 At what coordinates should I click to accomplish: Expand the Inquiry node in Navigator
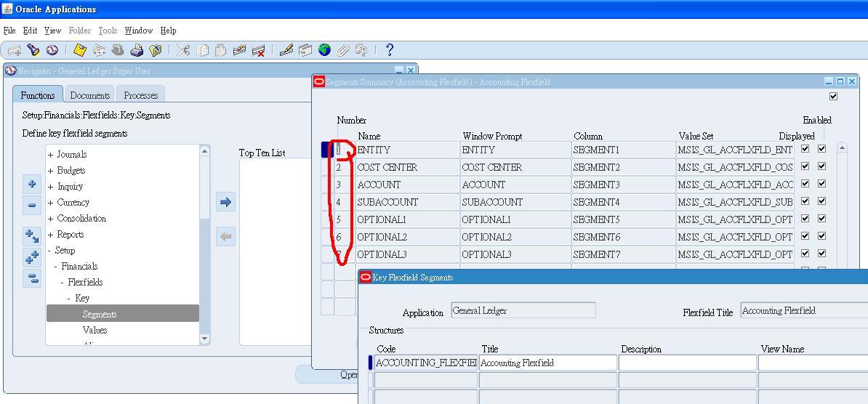pyautogui.click(x=50, y=187)
